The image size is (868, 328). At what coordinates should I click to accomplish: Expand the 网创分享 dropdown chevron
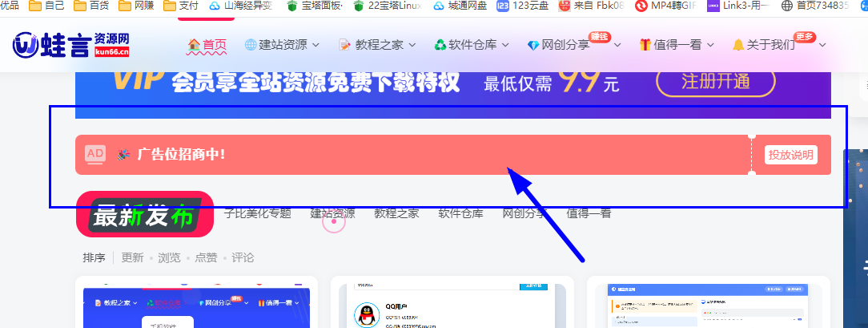tap(617, 45)
